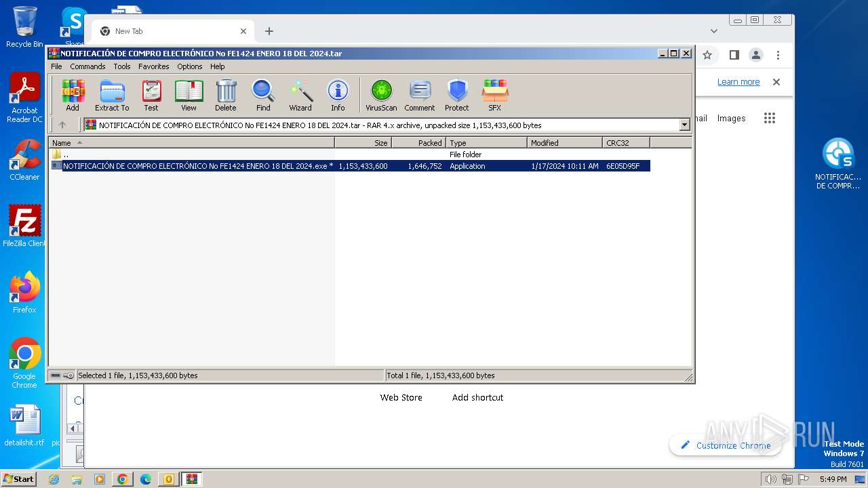Open the Help menu
868x488 pixels.
[x=217, y=66]
